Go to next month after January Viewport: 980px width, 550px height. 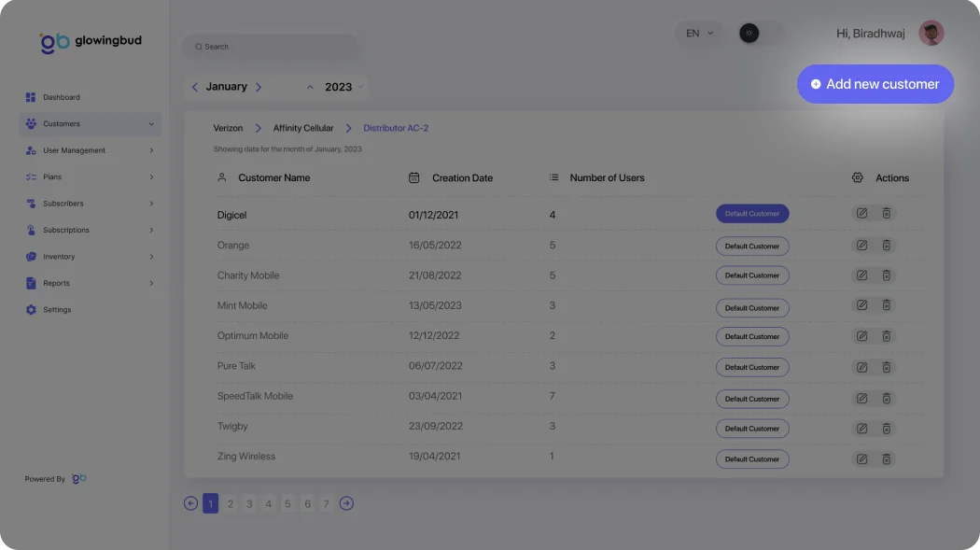(259, 87)
